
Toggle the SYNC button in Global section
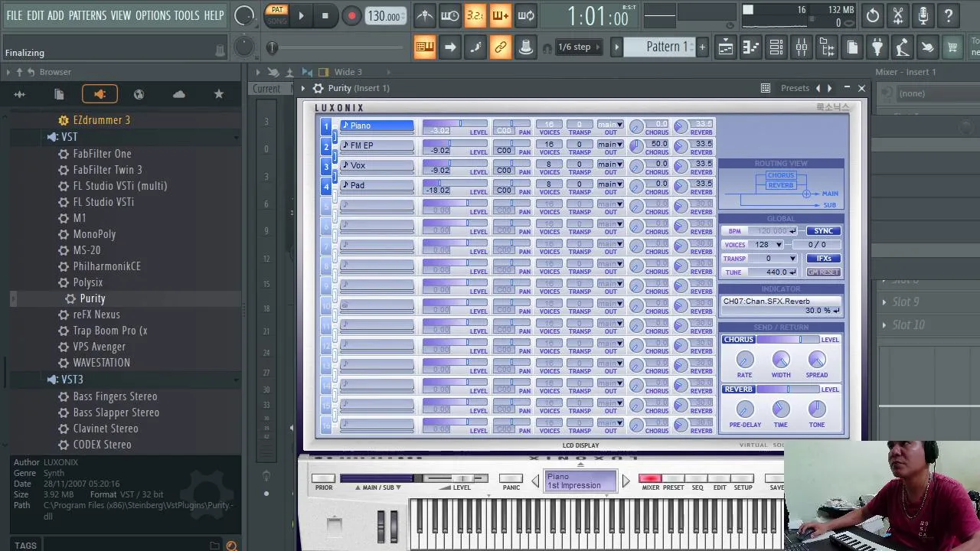click(823, 231)
